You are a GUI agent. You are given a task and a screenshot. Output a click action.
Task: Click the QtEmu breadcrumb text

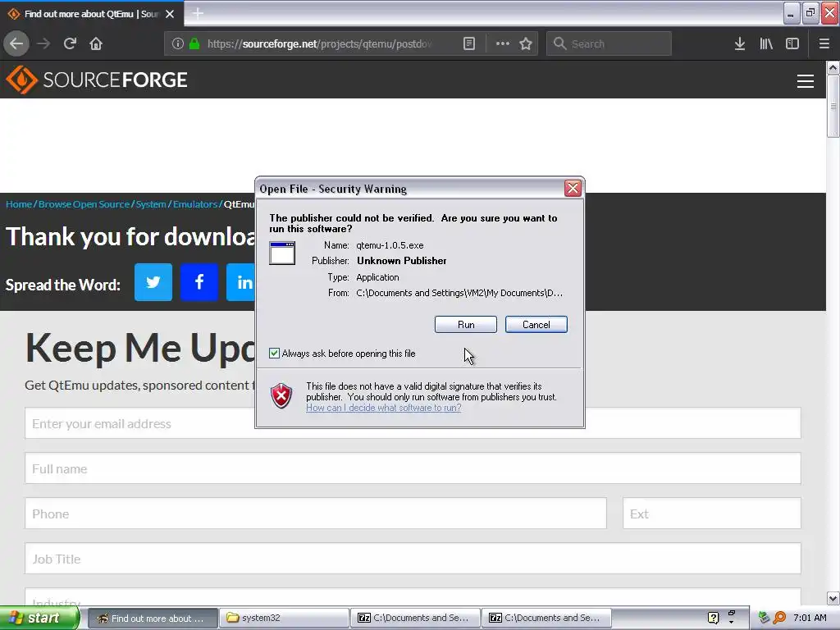[239, 204]
